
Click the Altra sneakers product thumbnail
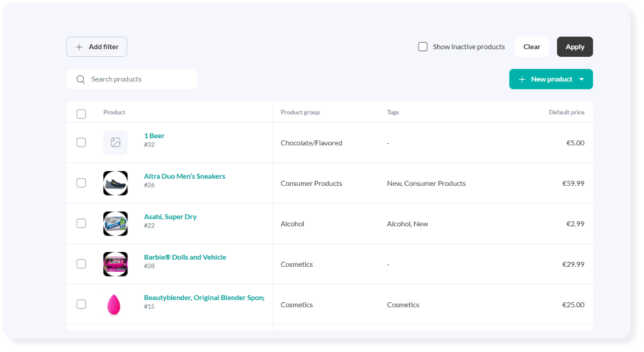[115, 183]
